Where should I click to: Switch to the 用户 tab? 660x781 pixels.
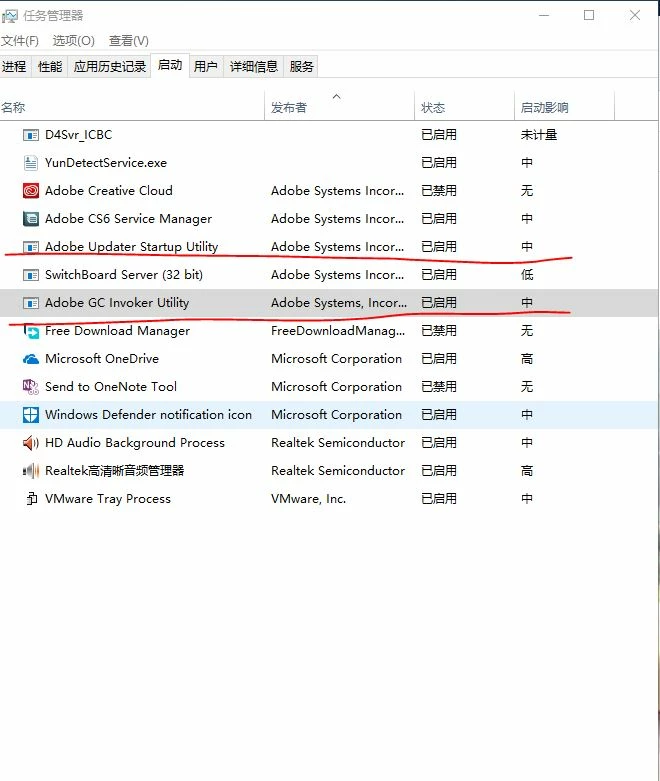tap(206, 66)
